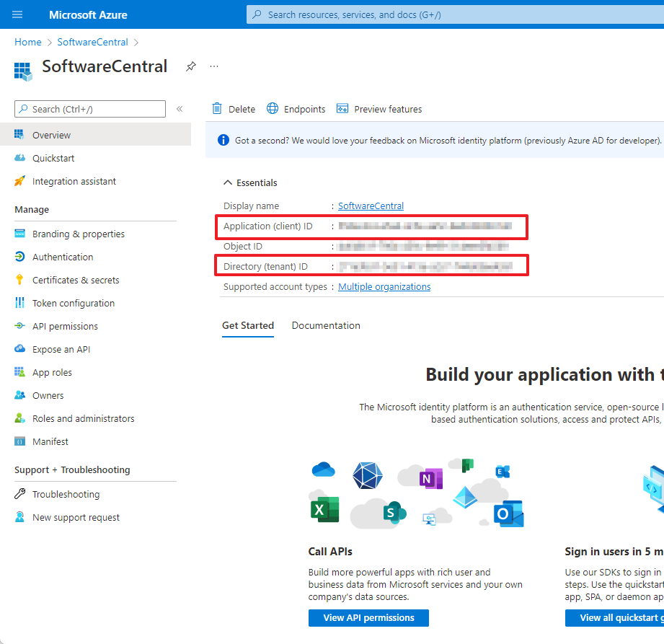Click the Delete trash icon
The image size is (664, 644).
[217, 109]
